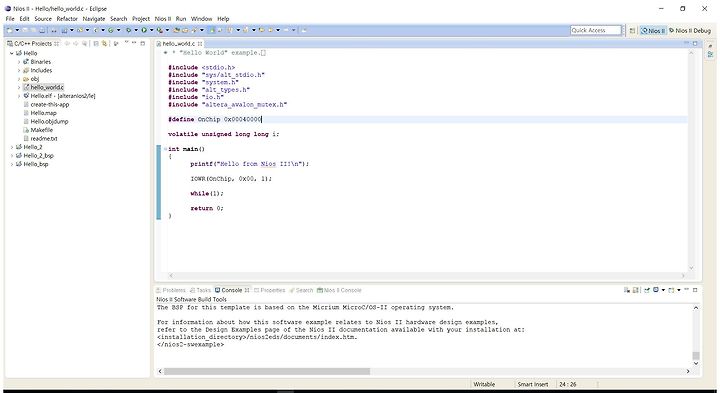
Task: Close the C/C++ Projects view tab
Action: (x=56, y=44)
